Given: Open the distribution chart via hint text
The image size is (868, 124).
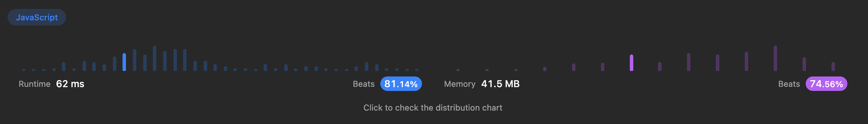Looking at the screenshot, I should click(433, 108).
